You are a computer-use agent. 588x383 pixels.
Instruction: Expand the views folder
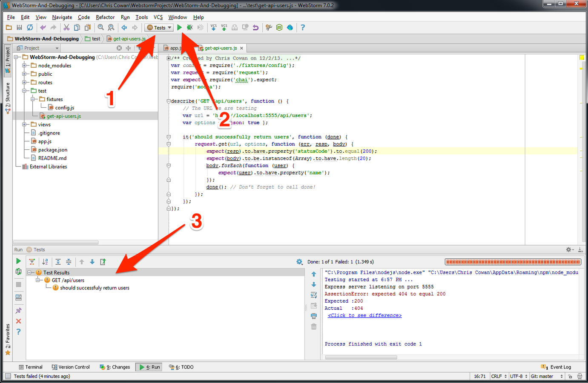click(25, 125)
